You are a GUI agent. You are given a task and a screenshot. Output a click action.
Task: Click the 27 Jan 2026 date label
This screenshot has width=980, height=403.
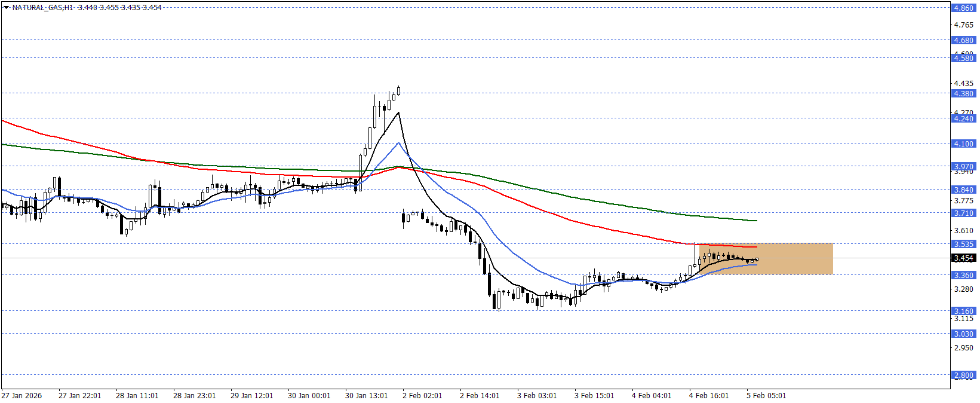coord(21,396)
